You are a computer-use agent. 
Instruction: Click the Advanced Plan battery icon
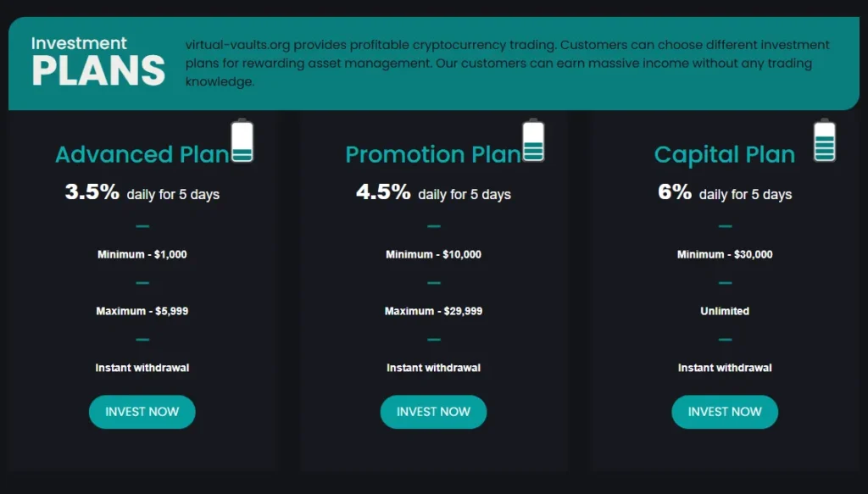pyautogui.click(x=242, y=141)
